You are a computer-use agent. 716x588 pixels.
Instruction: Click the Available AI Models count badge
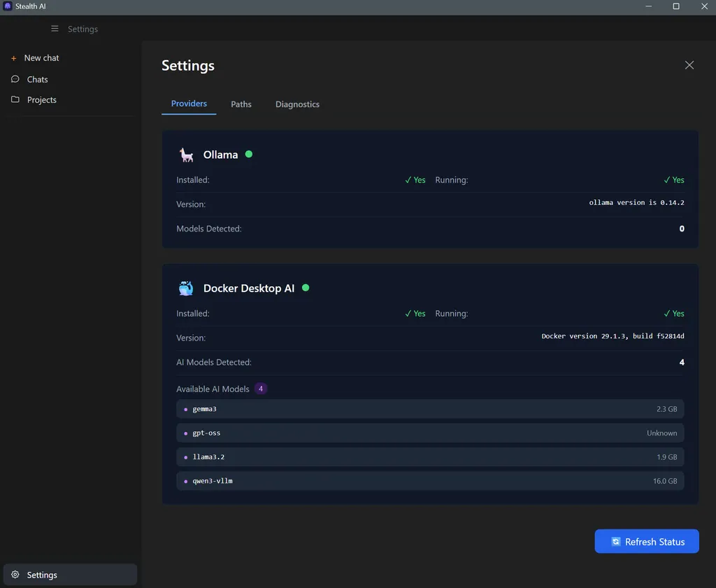261,389
